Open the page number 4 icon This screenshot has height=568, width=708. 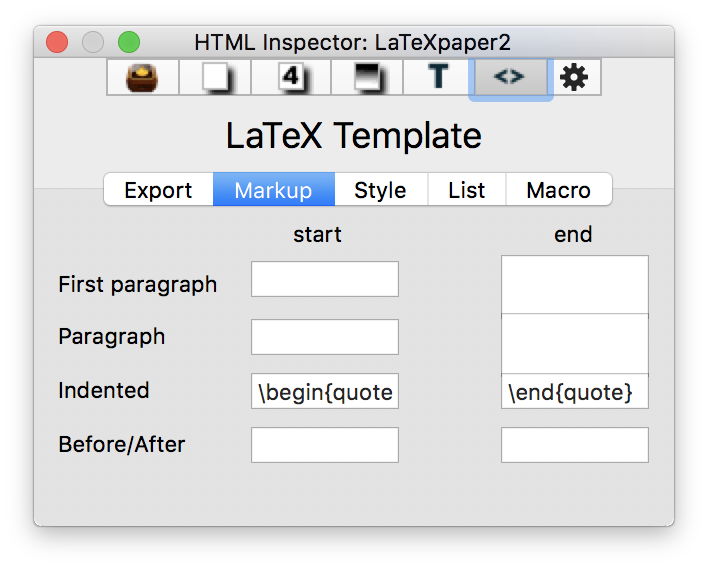click(x=290, y=77)
